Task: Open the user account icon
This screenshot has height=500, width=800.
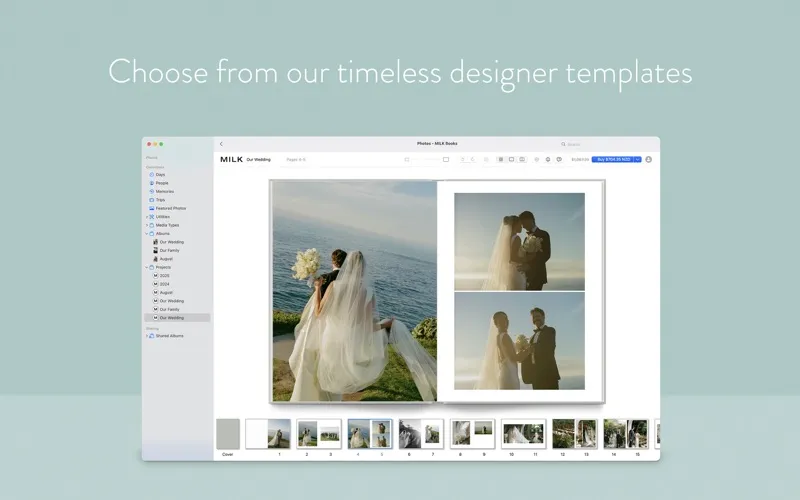Action: pyautogui.click(x=648, y=160)
